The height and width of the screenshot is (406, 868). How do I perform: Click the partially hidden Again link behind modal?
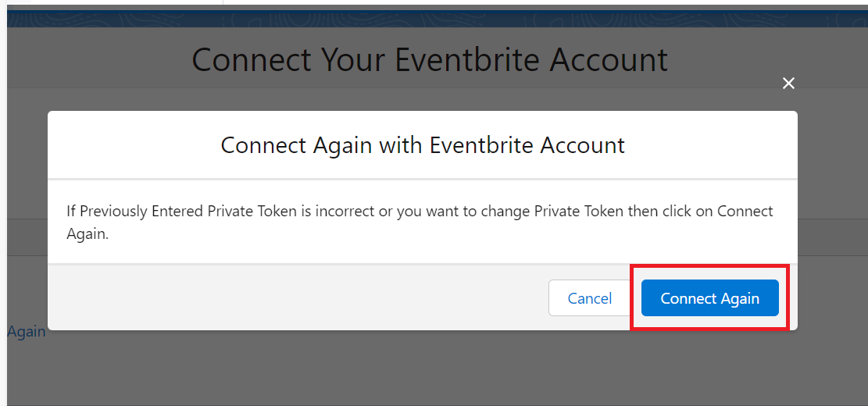[x=27, y=331]
